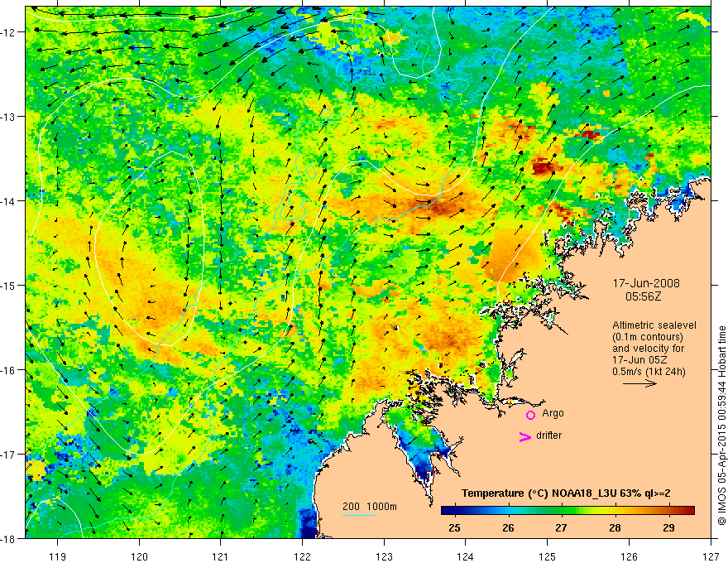
Task: Click the magenta drifter arrowhead legend marker
Action: [525, 436]
